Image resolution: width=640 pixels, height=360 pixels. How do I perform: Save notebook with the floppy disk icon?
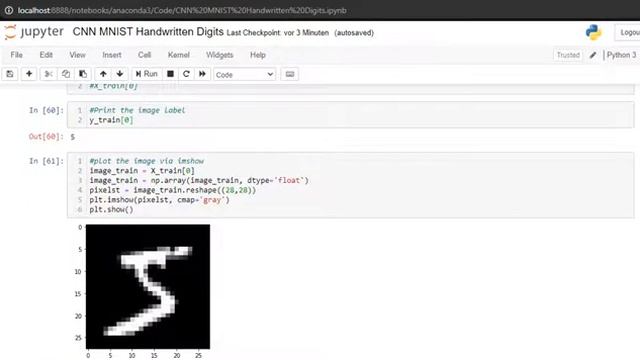tap(10, 74)
